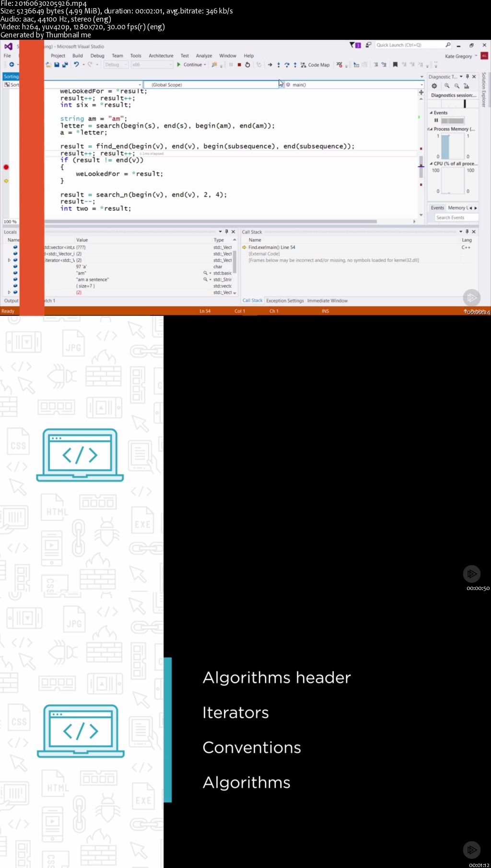Switch to the Exception Settings tab
This screenshot has width=491, height=868.
point(285,301)
